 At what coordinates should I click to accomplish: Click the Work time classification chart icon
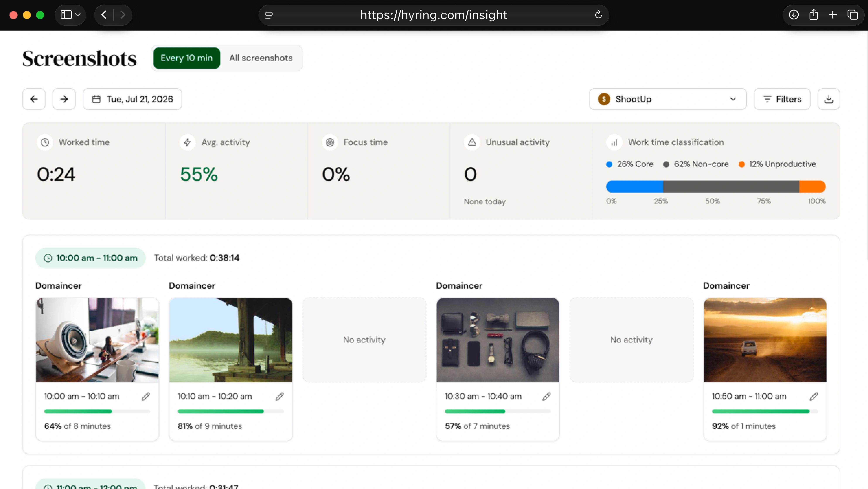(x=614, y=142)
